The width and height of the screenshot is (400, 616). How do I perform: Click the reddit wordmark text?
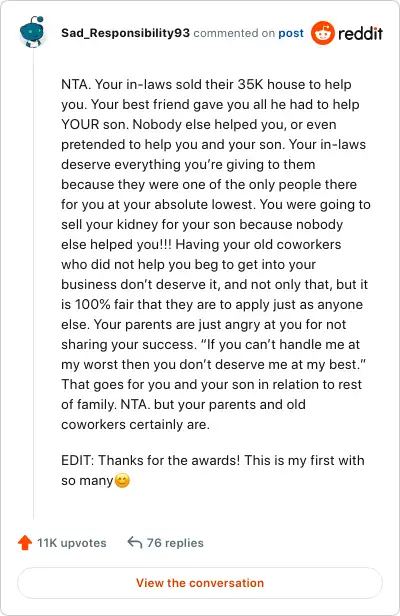pyautogui.click(x=360, y=33)
